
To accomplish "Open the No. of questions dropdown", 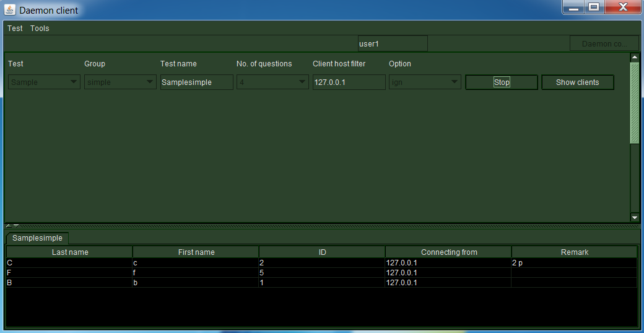I will pyautogui.click(x=272, y=82).
